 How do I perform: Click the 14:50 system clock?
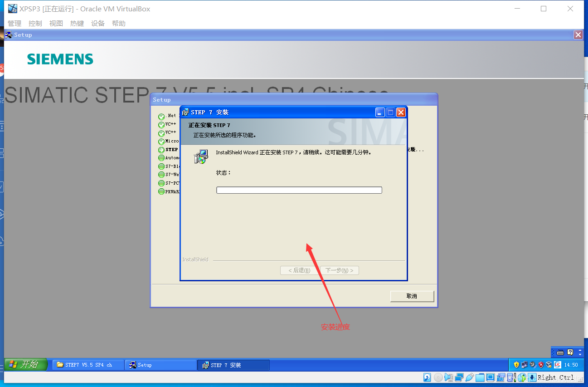(x=571, y=365)
